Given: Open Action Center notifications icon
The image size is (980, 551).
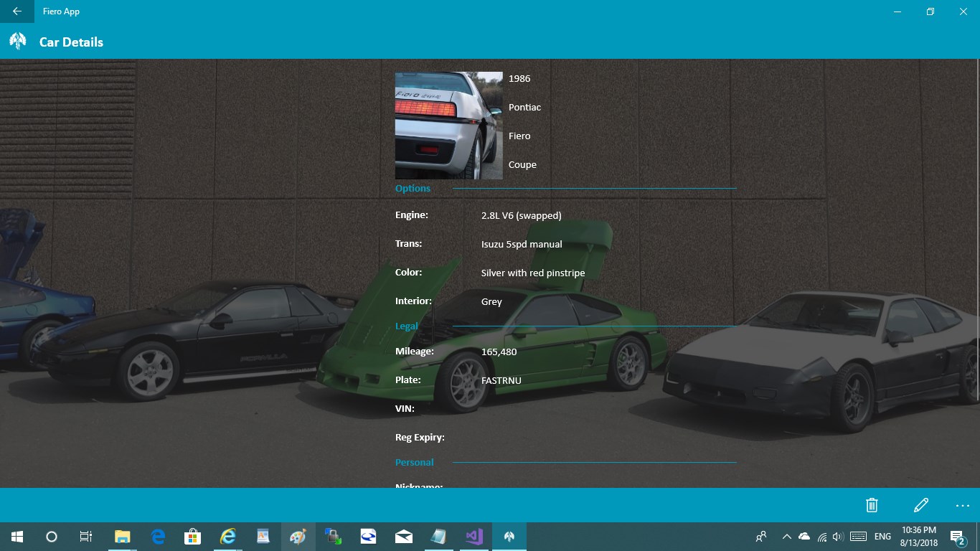Looking at the screenshot, I should coord(958,537).
